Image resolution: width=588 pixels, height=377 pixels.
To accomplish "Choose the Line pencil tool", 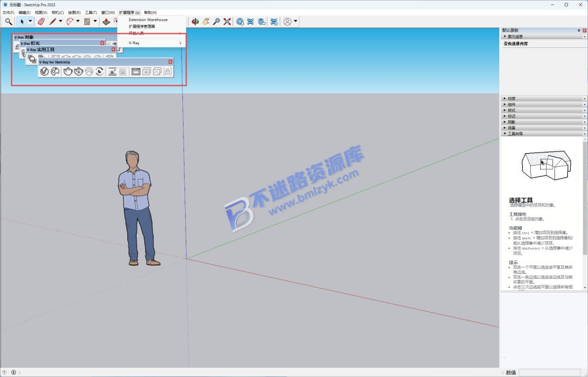I will 52,22.
